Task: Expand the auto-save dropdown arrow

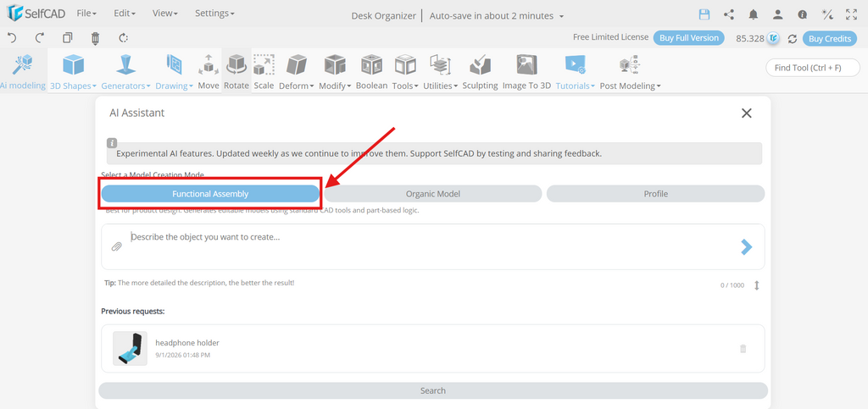Action: click(x=561, y=17)
